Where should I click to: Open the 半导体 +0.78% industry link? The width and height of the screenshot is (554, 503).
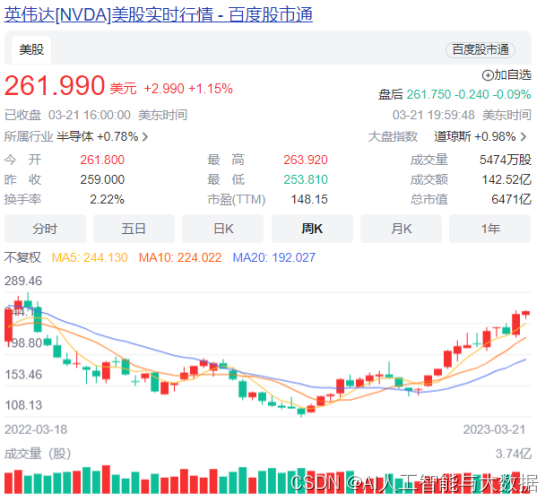coord(98,136)
